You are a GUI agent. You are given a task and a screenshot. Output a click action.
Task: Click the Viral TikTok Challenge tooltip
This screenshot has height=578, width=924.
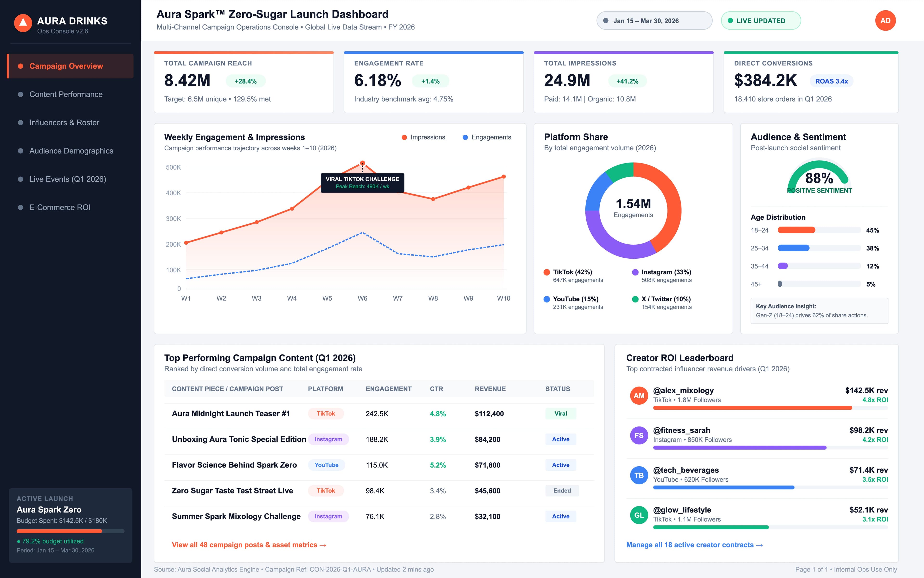pos(362,183)
